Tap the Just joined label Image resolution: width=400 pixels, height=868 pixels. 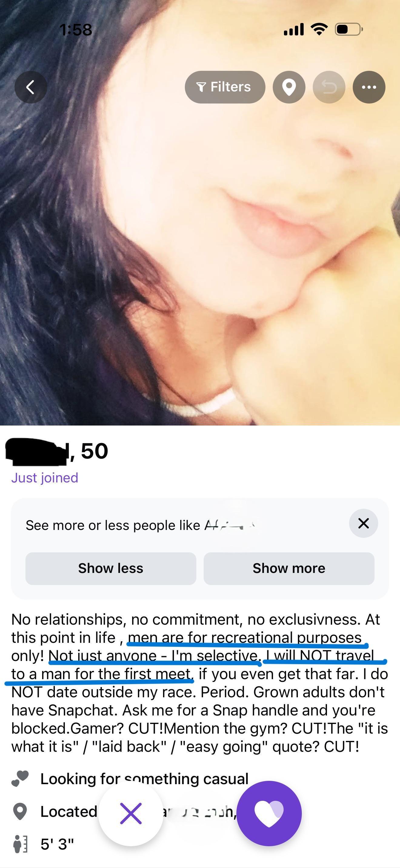[x=45, y=478]
